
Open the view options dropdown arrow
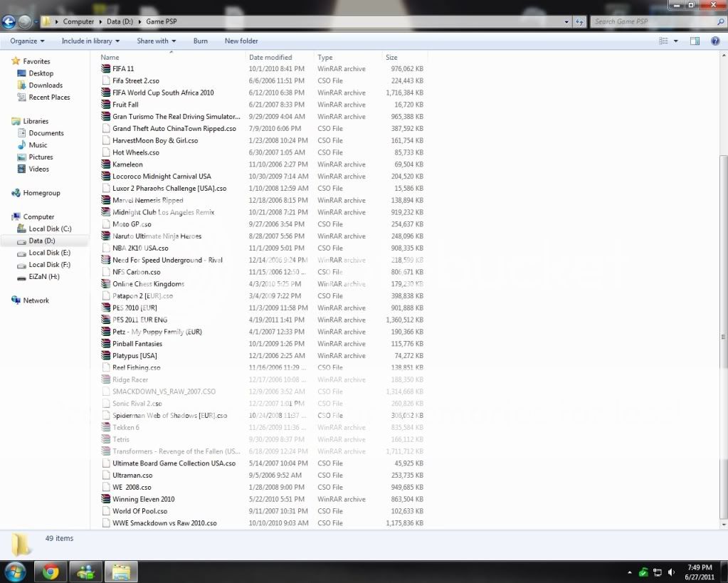pyautogui.click(x=675, y=41)
